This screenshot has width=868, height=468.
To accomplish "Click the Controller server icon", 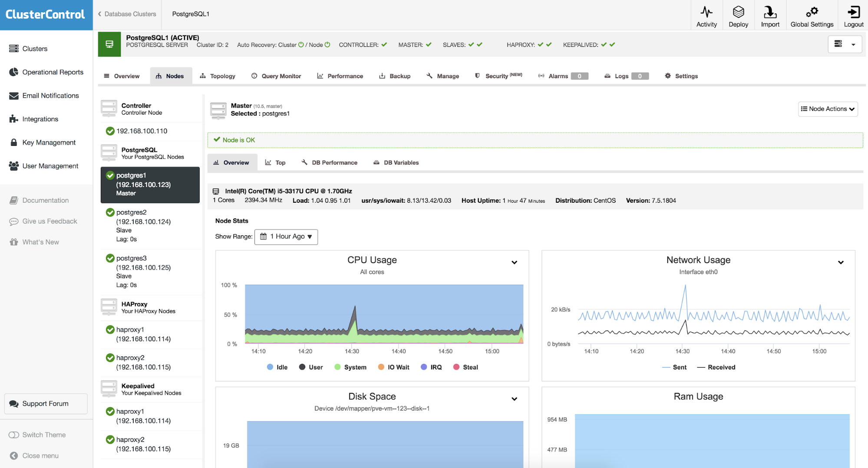I will tap(109, 109).
